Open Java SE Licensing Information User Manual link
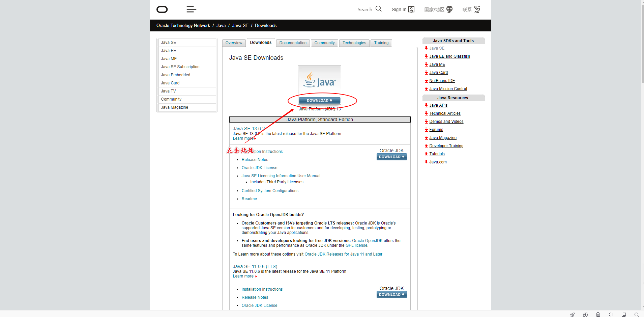Viewport: 644px width, 317px height. (x=281, y=176)
